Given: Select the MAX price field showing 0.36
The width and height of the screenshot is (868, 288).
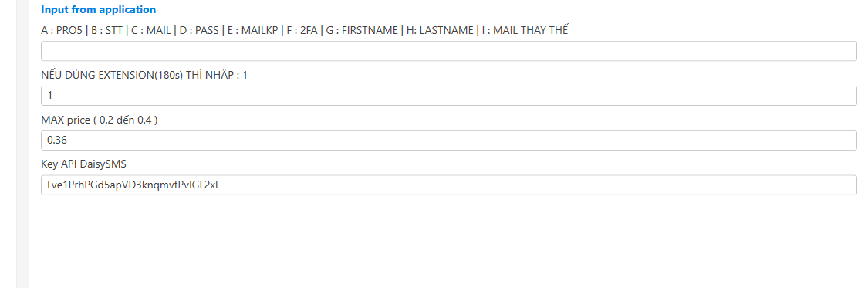Looking at the screenshot, I should pos(449,140).
